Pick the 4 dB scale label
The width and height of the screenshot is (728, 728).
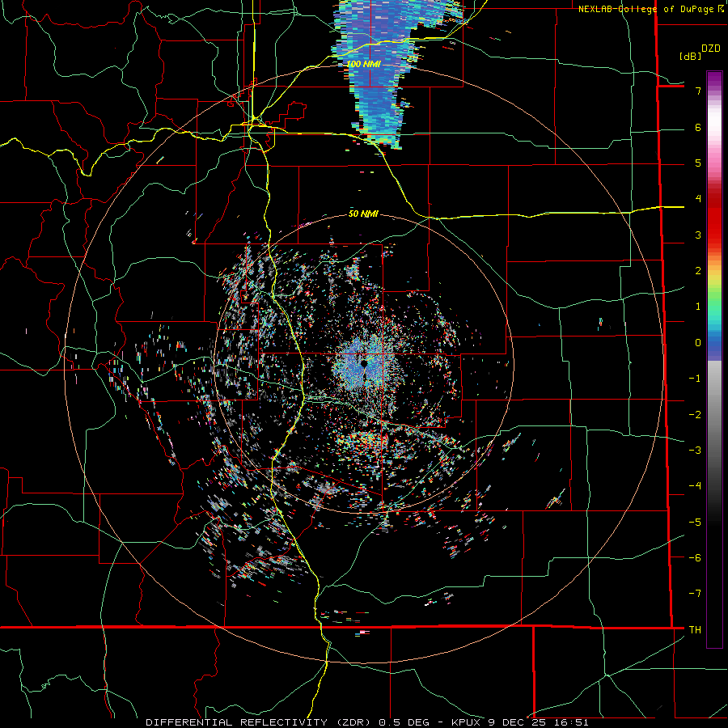pos(698,199)
